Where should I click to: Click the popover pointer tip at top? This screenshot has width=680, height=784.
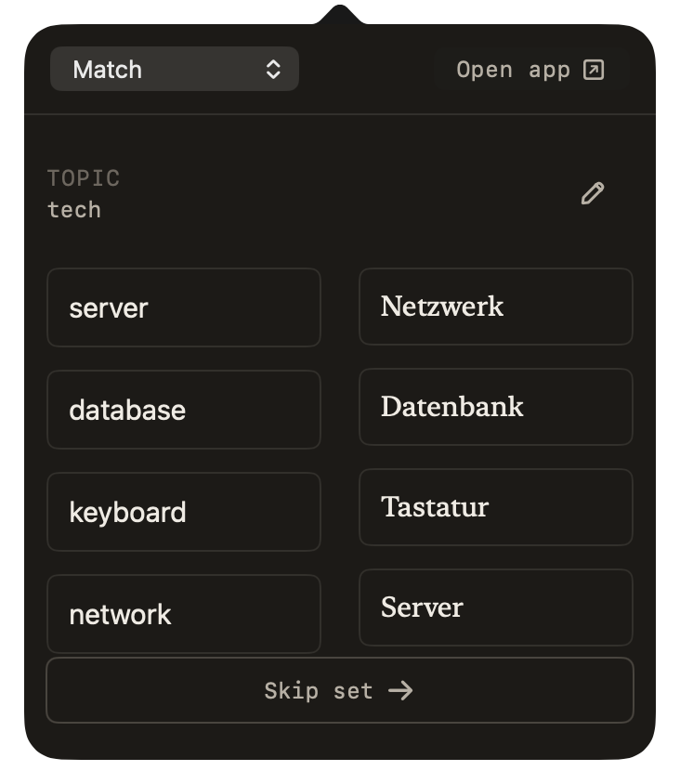click(340, 14)
